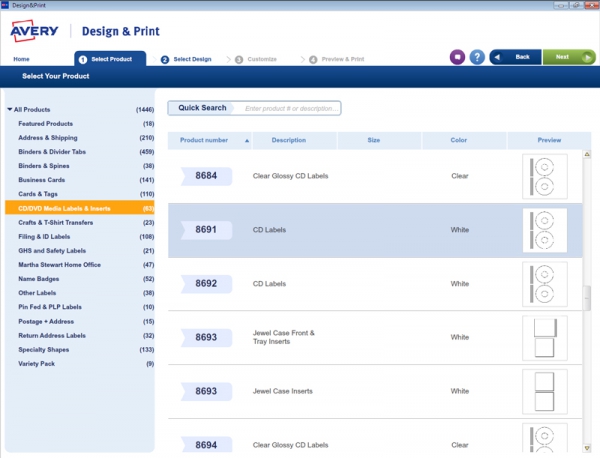Select the Binders & Spines category
The height and width of the screenshot is (458, 600).
[x=80, y=166]
